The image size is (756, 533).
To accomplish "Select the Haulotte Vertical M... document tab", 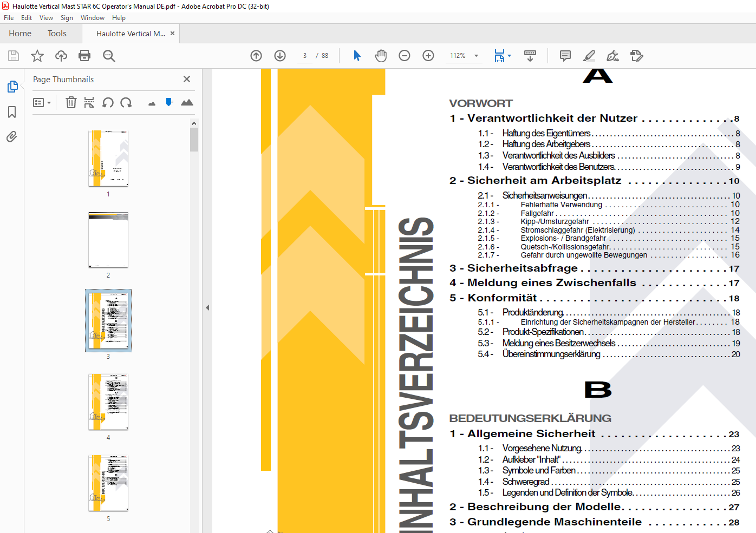I will pyautogui.click(x=131, y=34).
